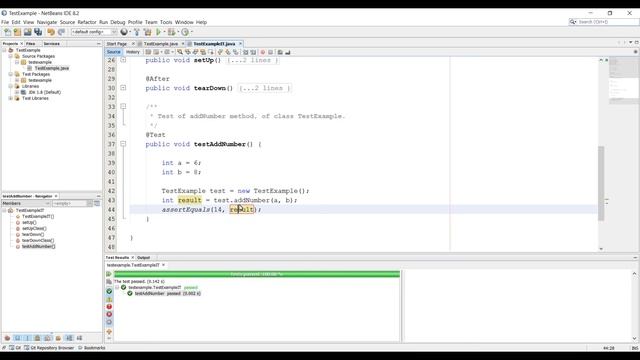This screenshot has width=640, height=360.
Task: Click the Save All toolbar icon
Action: (x=38, y=32)
